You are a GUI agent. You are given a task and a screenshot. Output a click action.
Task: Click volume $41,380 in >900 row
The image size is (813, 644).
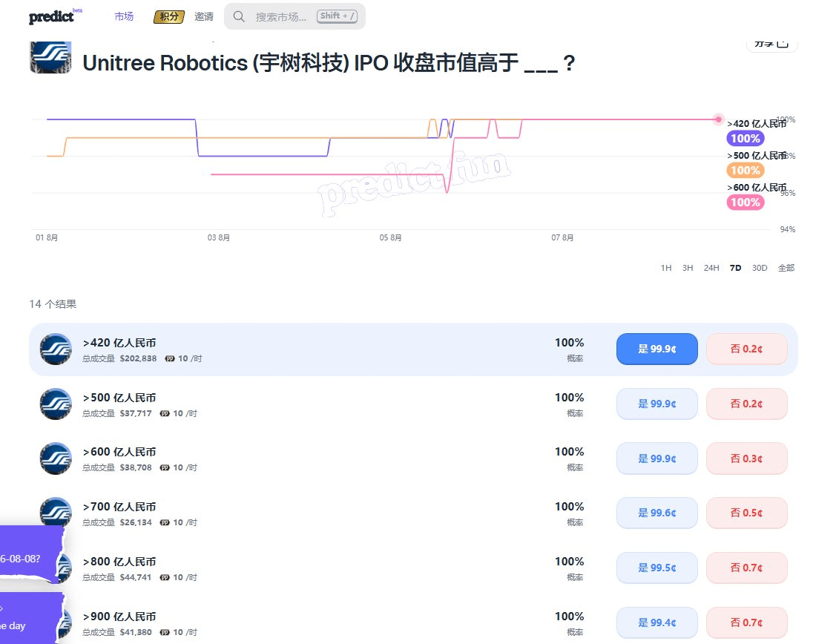tap(136, 633)
